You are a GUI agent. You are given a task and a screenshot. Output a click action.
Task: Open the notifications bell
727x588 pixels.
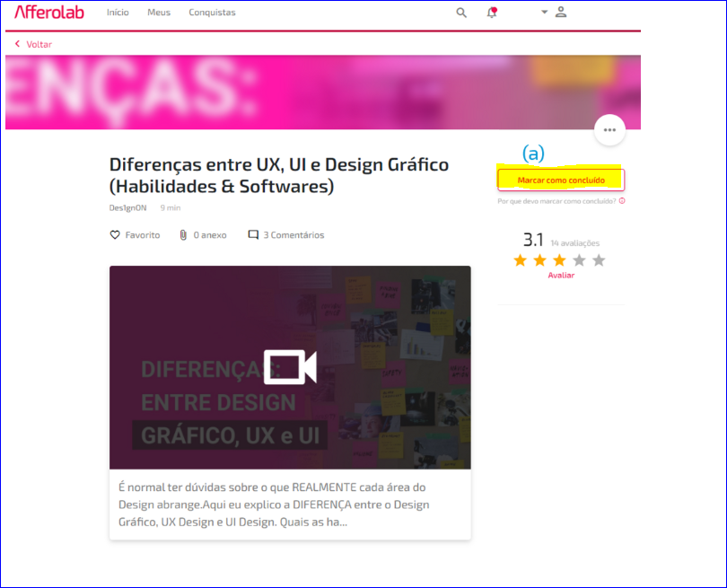[x=492, y=13]
